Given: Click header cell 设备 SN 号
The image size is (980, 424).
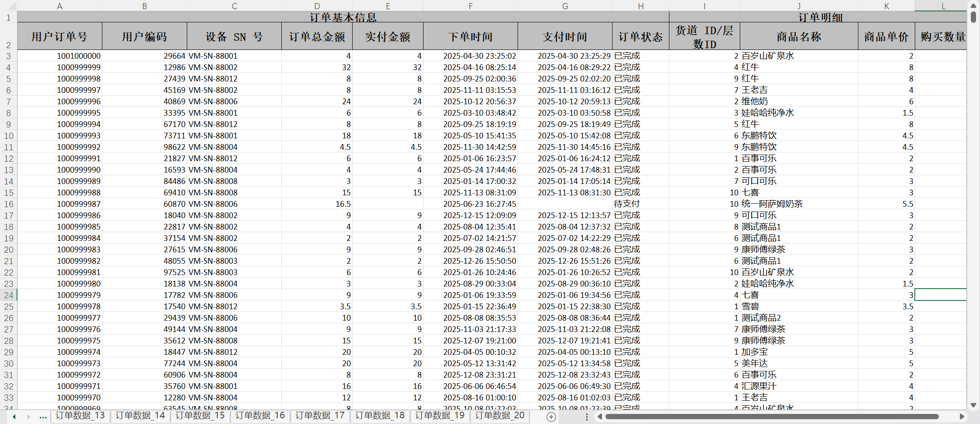Looking at the screenshot, I should coord(234,36).
